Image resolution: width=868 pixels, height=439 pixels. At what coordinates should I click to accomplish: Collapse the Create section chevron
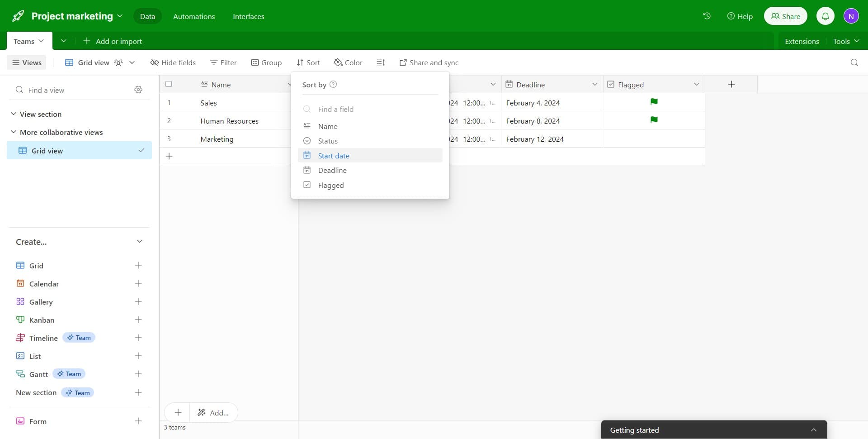[x=139, y=242]
